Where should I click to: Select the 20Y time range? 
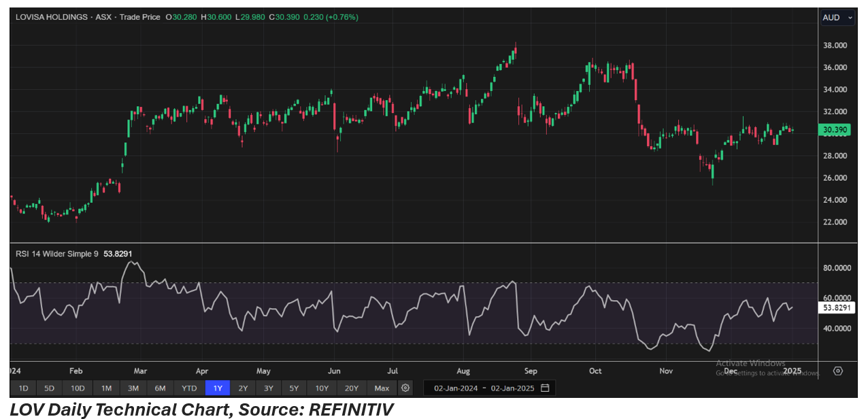(351, 388)
